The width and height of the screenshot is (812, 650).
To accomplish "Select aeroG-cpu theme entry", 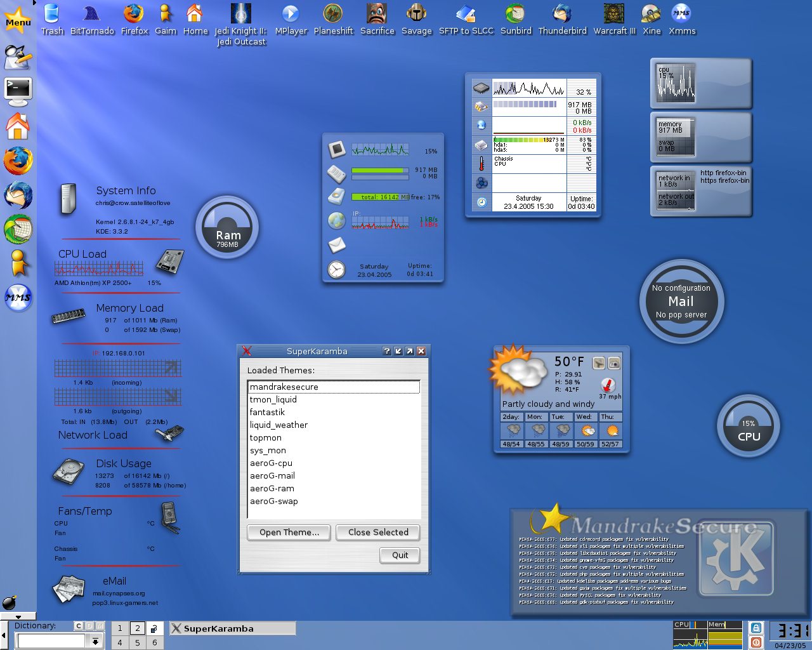I will tap(334, 463).
